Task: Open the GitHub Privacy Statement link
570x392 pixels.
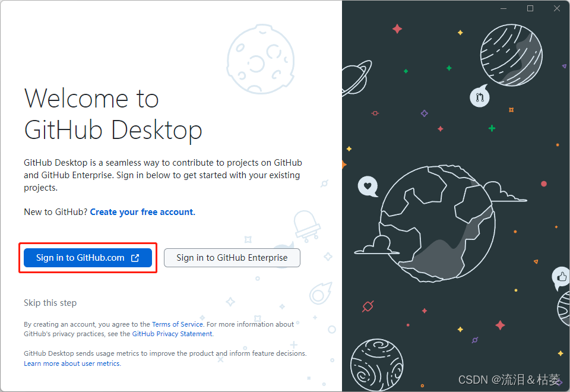Action: pyautogui.click(x=172, y=334)
